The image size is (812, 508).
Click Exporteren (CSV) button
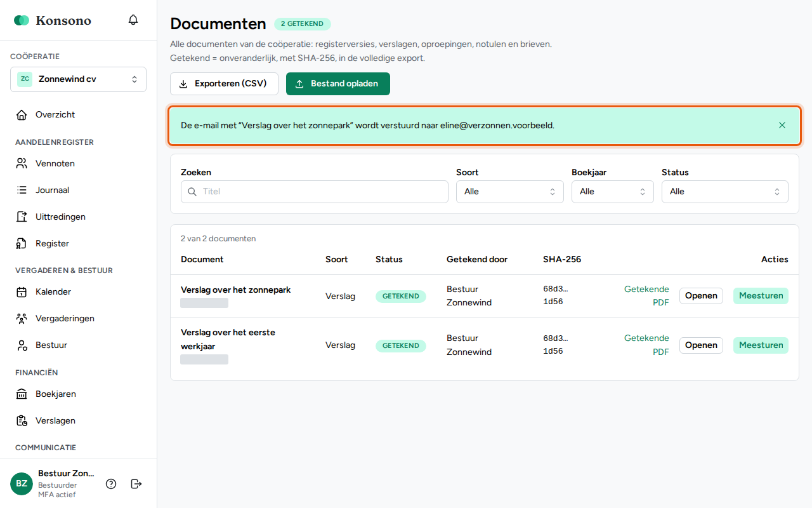224,84
